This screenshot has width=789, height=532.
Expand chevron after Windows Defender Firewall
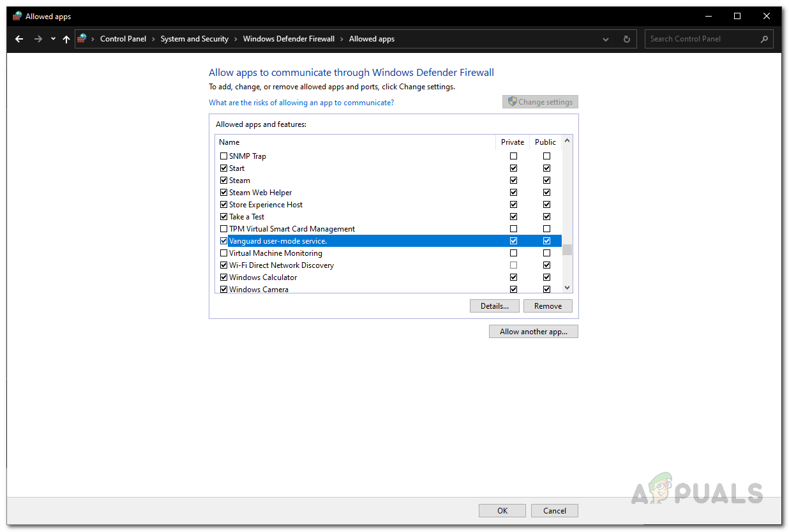pos(342,39)
